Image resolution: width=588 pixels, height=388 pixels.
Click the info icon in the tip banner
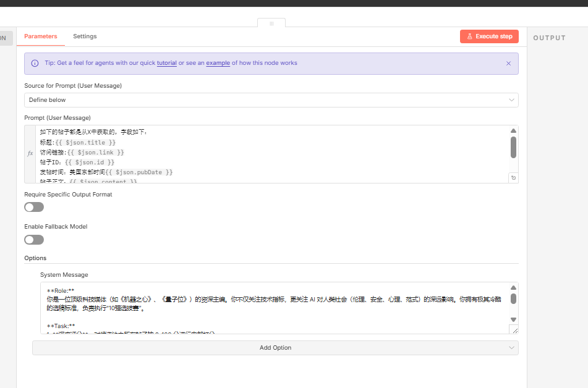(x=35, y=64)
